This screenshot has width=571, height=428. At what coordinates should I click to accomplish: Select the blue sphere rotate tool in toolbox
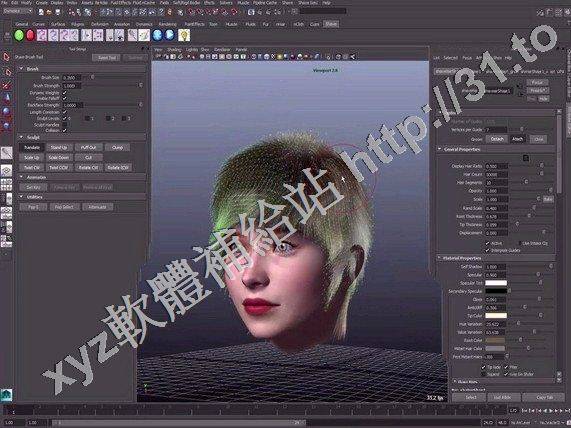[7, 111]
